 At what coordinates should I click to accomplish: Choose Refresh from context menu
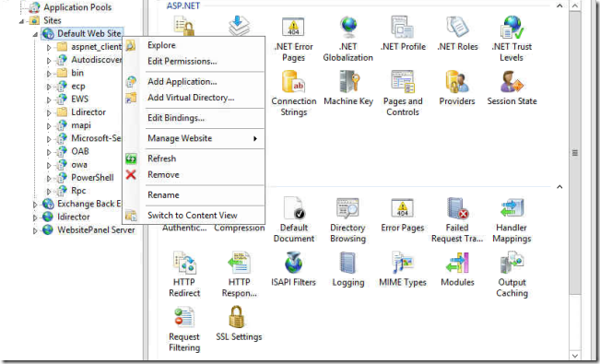(194, 159)
